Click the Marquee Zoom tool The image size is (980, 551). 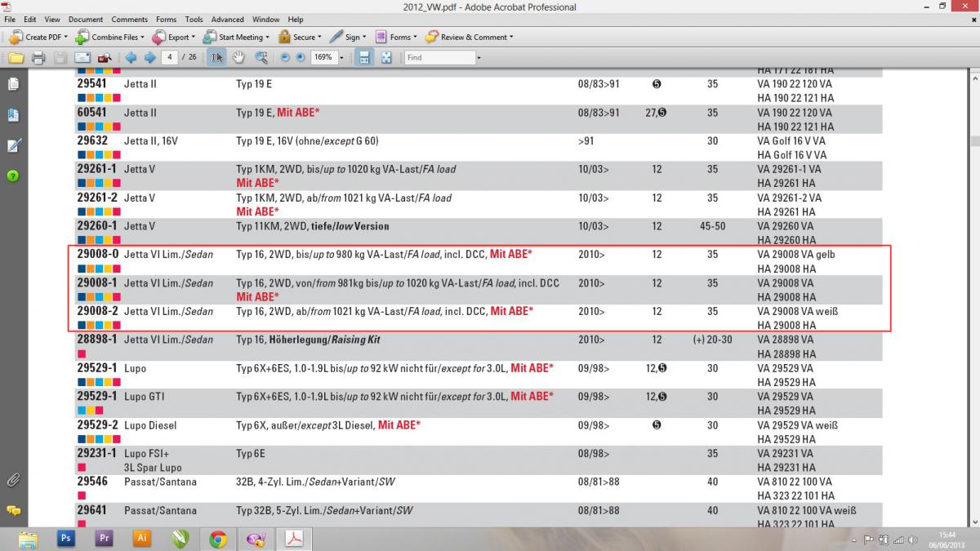pos(261,58)
